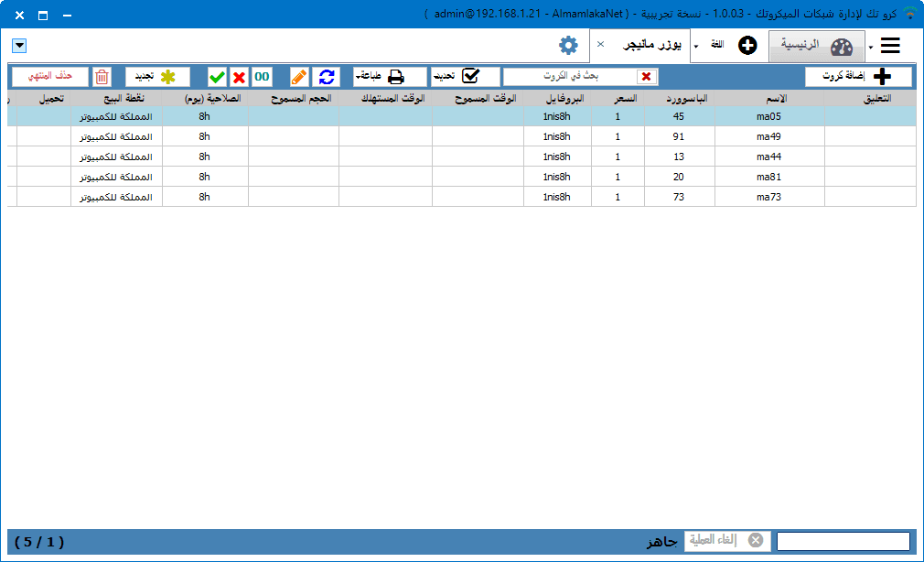
Task: Sort by the الباسوورد column header
Action: point(680,99)
